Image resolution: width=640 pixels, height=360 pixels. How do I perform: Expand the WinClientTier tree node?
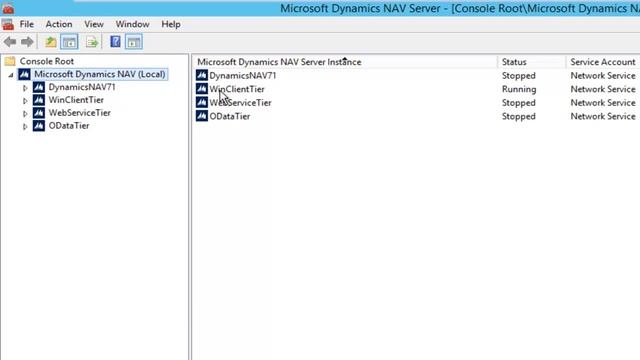click(x=25, y=100)
